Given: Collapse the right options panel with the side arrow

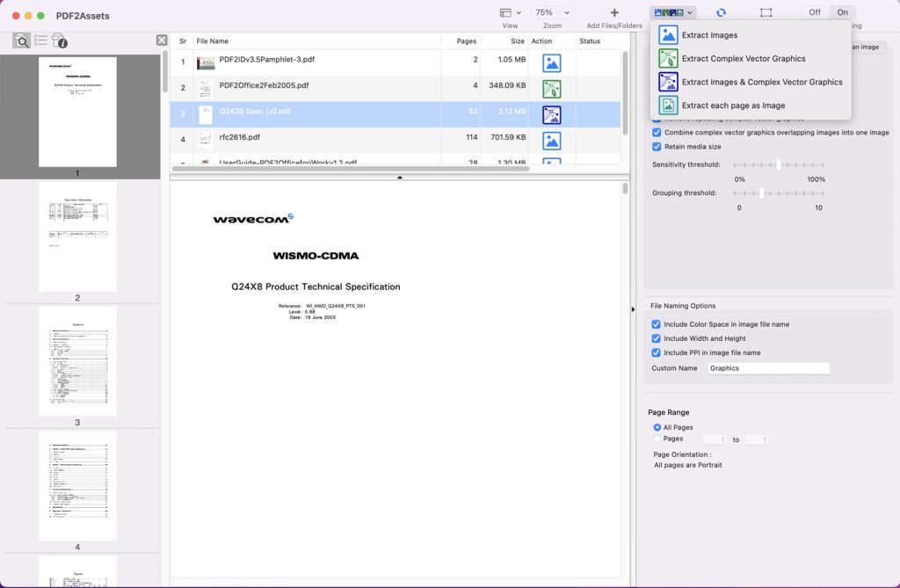Looking at the screenshot, I should click(x=633, y=309).
